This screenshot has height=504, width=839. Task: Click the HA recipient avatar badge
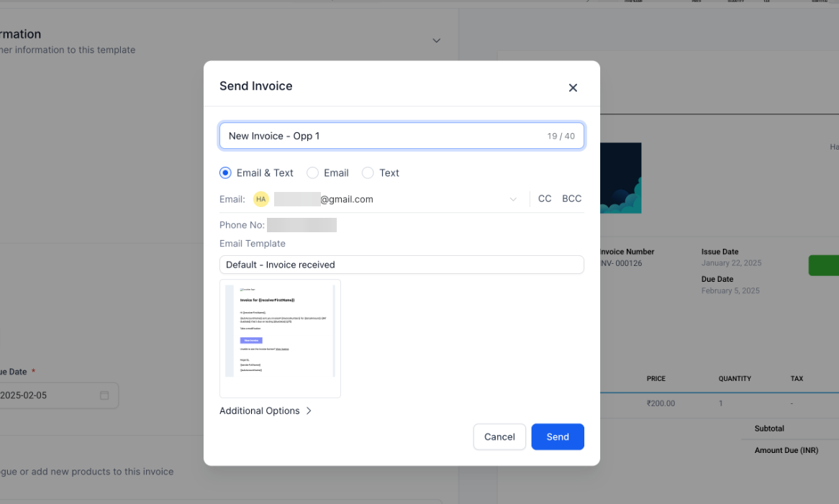[261, 199]
